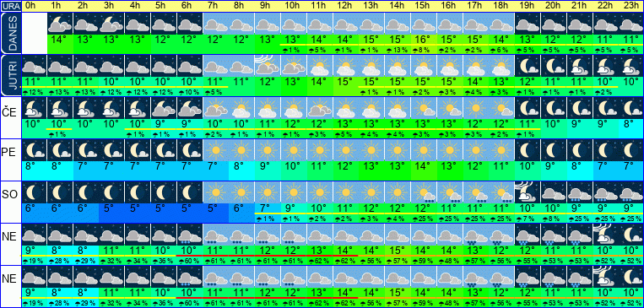Click the windy cloud icon at 9h in JUTRI row
Screen dimensions: 644x308
point(267,65)
